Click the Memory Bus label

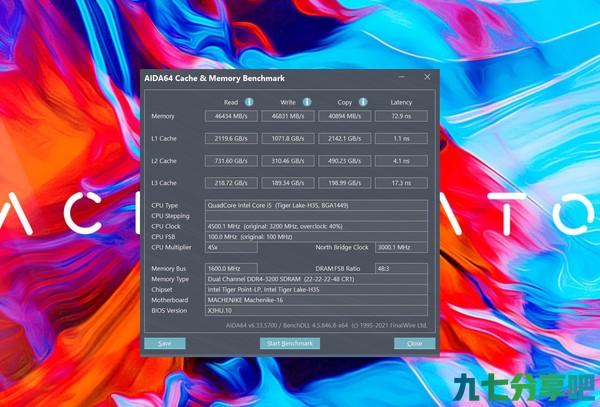pyautogui.click(x=168, y=269)
